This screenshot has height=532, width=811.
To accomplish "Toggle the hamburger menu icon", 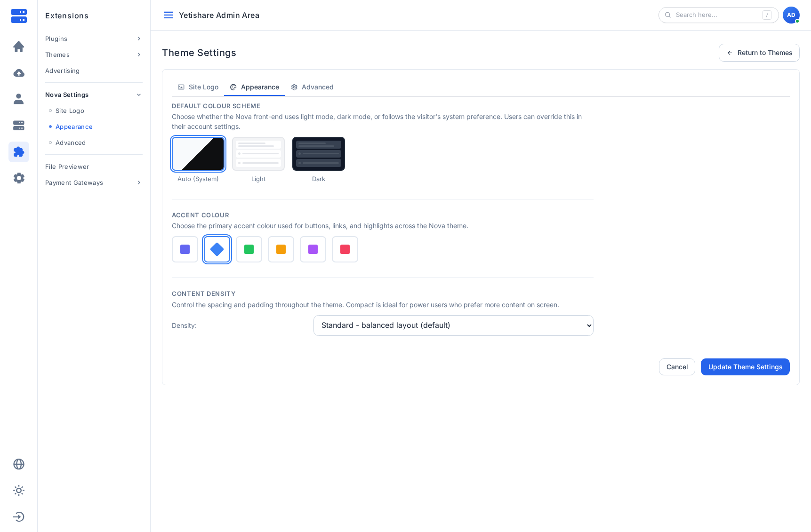I will pos(169,15).
